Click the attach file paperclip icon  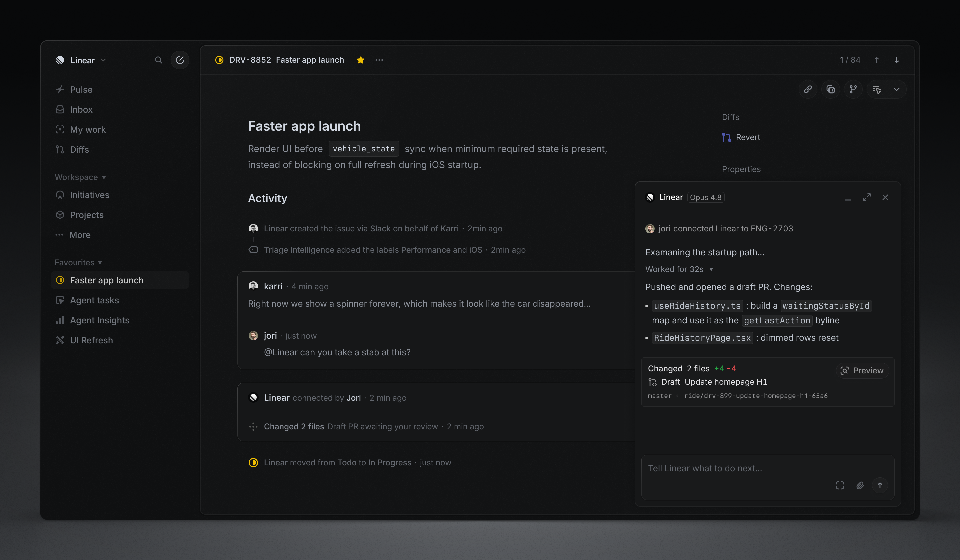[x=860, y=486]
